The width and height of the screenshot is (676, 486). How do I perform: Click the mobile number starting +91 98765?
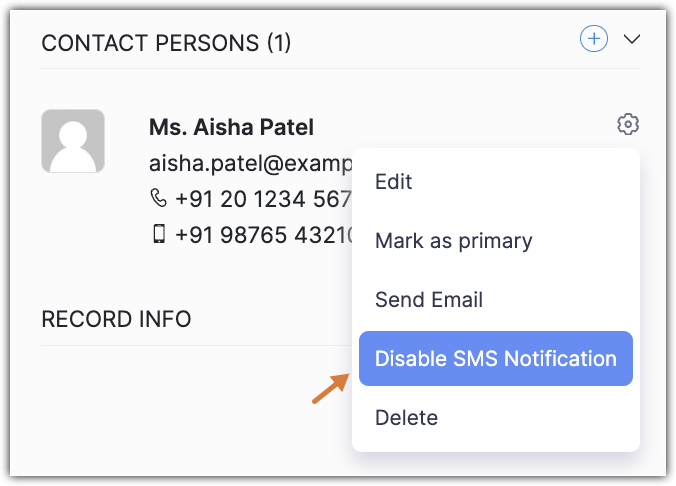tap(264, 236)
